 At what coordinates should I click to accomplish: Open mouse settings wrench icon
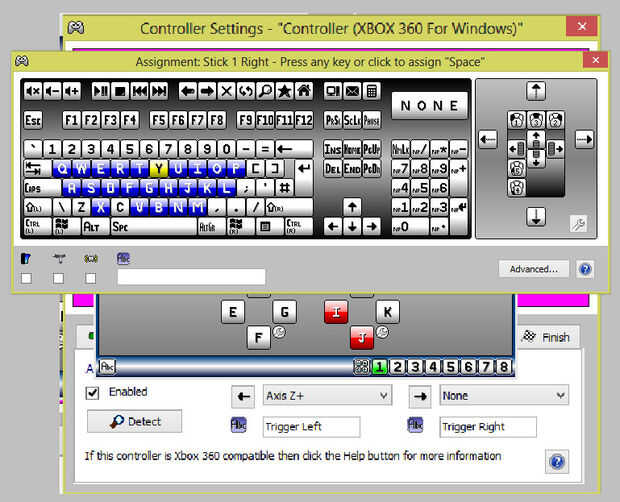coord(578,224)
